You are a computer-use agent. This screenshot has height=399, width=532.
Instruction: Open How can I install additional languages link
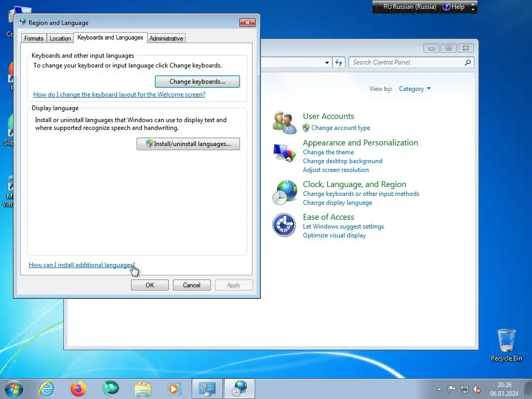(82, 265)
